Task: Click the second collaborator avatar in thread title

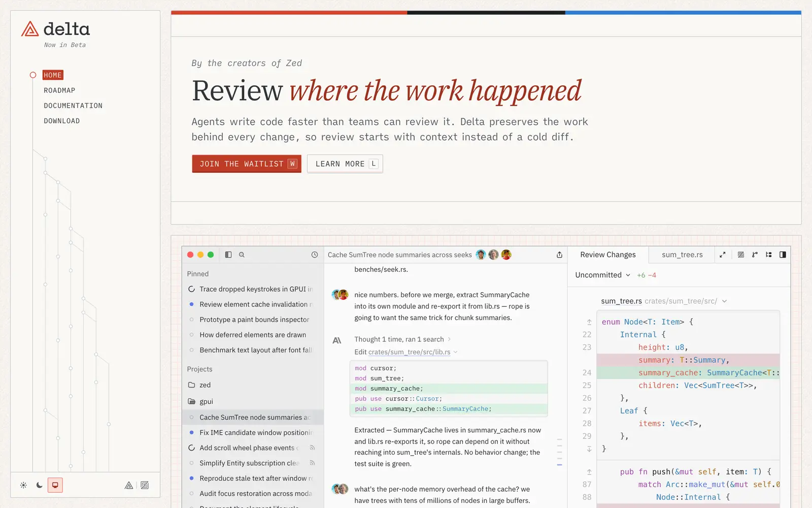Action: pos(493,255)
